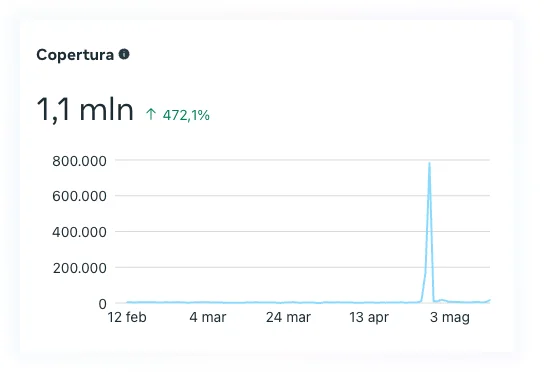Screen dimensions: 554x392
Task: Click the 1,1 mln total value
Action: tap(85, 110)
